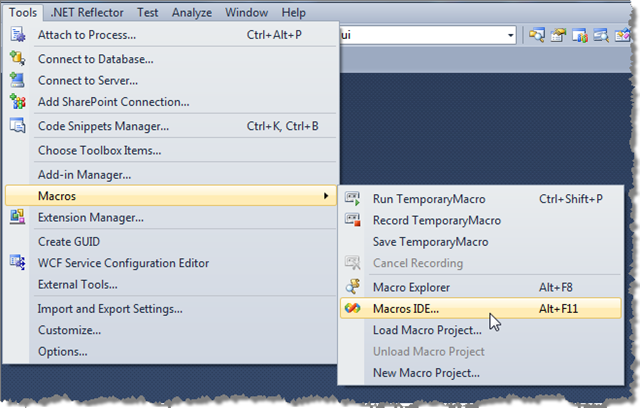The width and height of the screenshot is (640, 408).
Task: Click the Connect to Server icon
Action: (18, 80)
